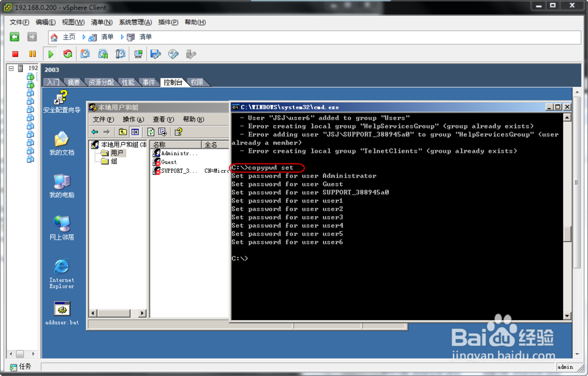Click the up-one-level folder icon
This screenshot has width=588, height=376.
point(123,132)
